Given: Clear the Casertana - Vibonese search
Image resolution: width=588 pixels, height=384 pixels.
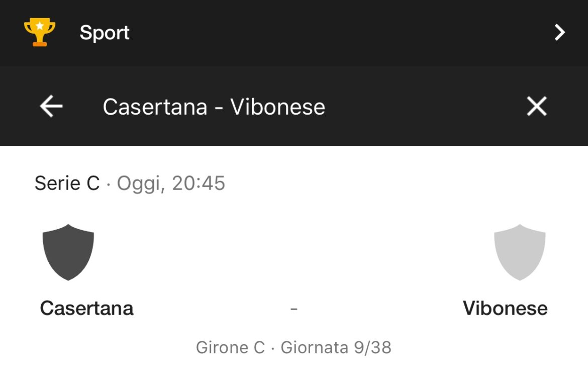Looking at the screenshot, I should tap(537, 107).
